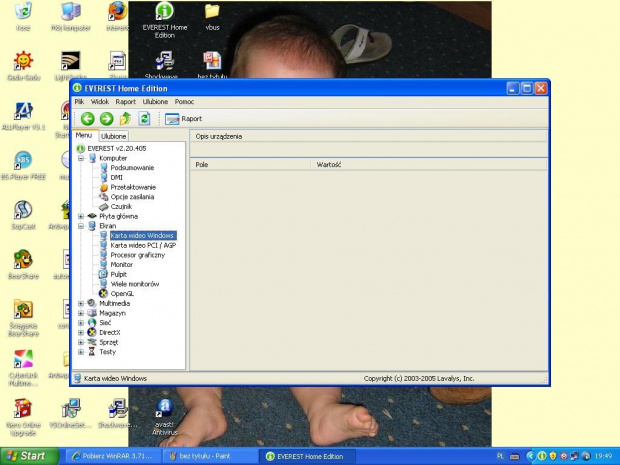620x465 pixels.
Task: Select Wiele monitorów in the tree
Action: click(x=135, y=284)
